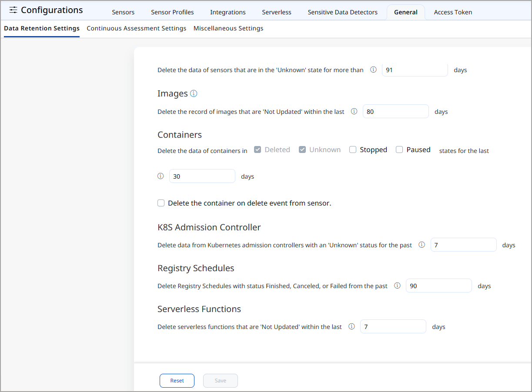Click the K8S admission controller days field
532x392 pixels.
click(464, 245)
